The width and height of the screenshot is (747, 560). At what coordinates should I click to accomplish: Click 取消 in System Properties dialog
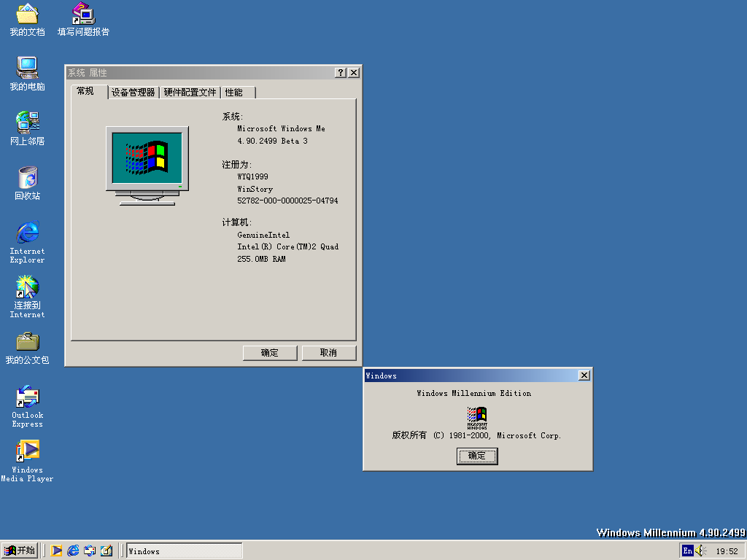329,353
